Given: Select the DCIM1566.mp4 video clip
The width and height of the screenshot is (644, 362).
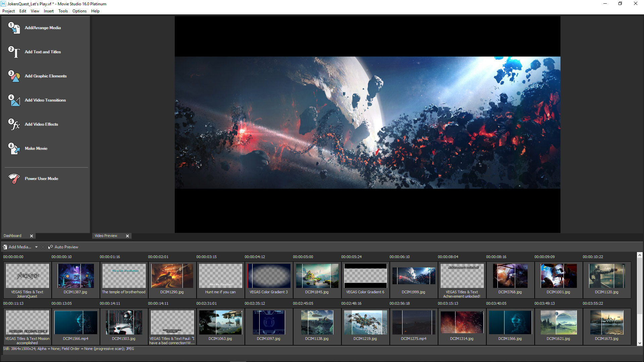Looking at the screenshot, I should [x=75, y=322].
